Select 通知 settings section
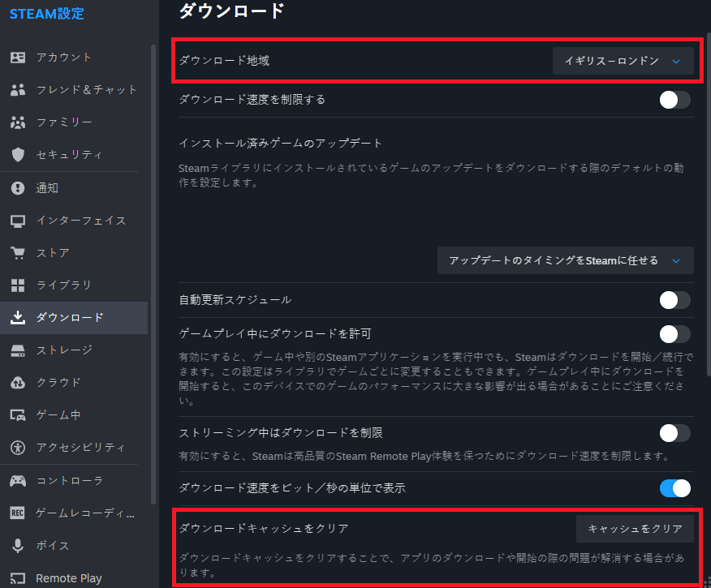 pos(47,188)
